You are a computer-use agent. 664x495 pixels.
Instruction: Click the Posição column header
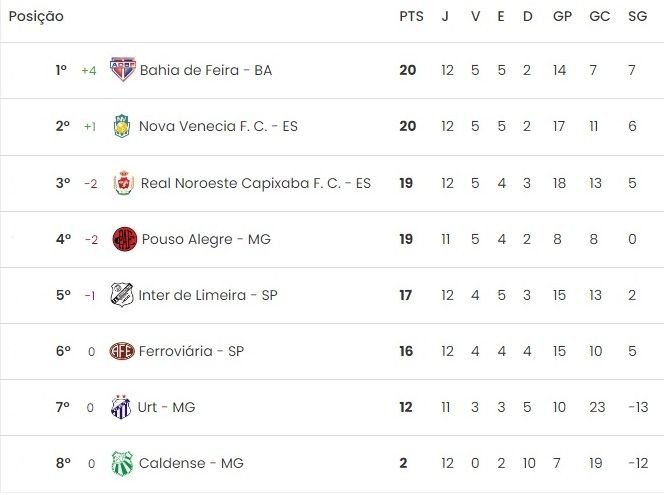36,17
